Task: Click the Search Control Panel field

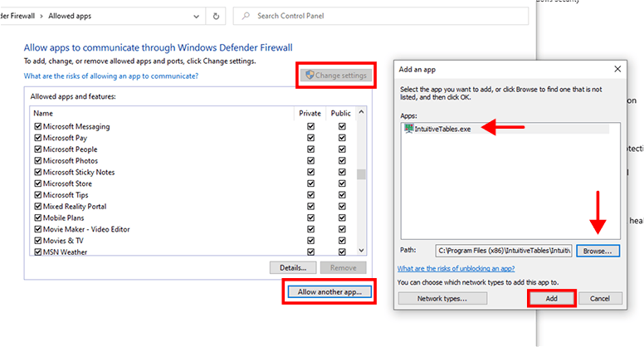Action: click(381, 16)
